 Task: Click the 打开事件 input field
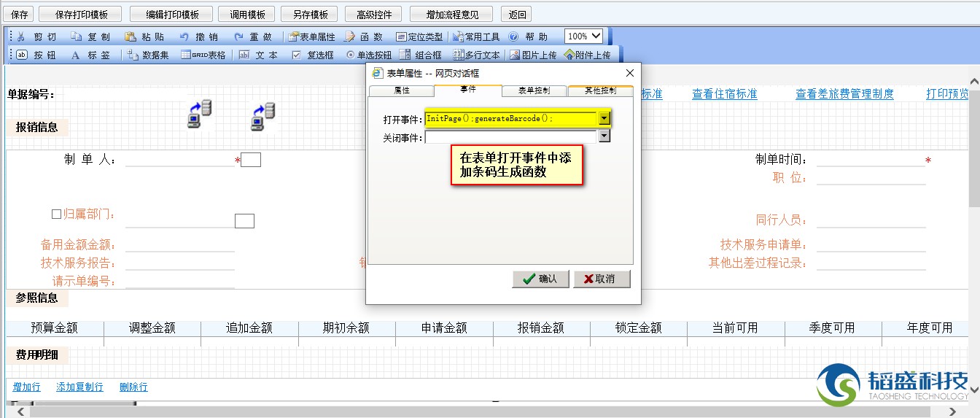(511, 118)
